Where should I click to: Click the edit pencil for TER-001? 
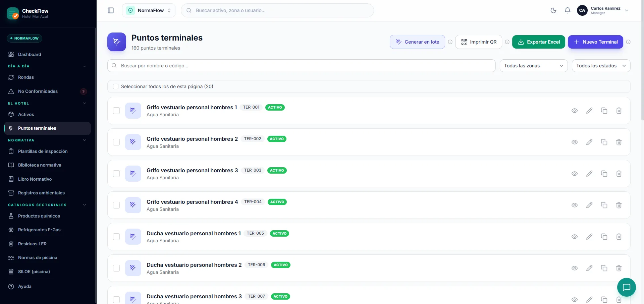pos(589,111)
